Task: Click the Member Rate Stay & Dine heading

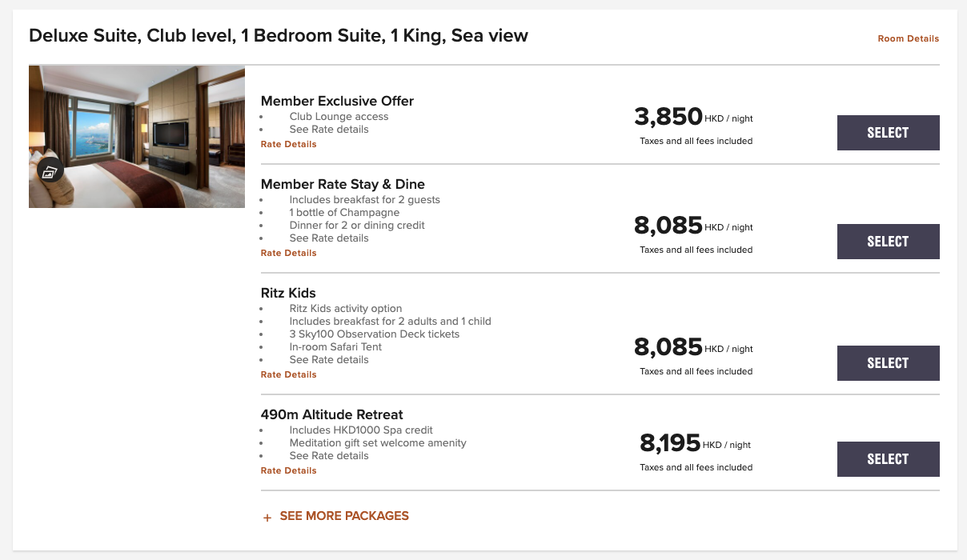Action: pos(343,184)
